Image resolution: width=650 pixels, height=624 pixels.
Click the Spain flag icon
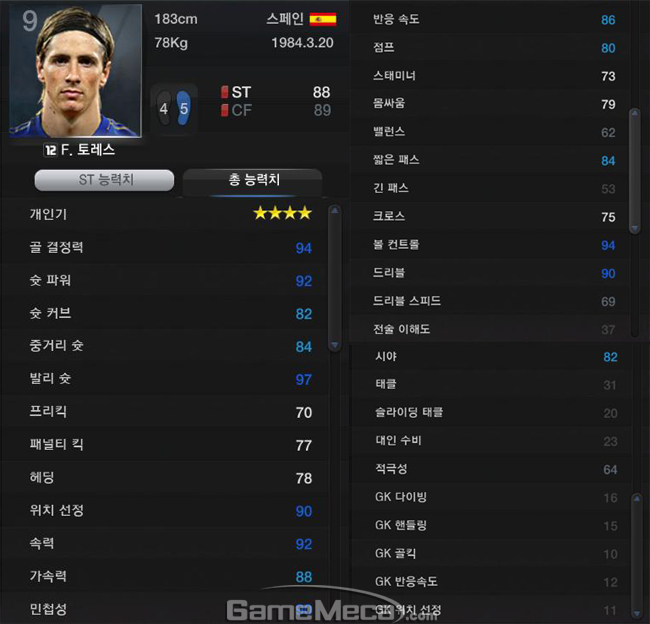(323, 19)
